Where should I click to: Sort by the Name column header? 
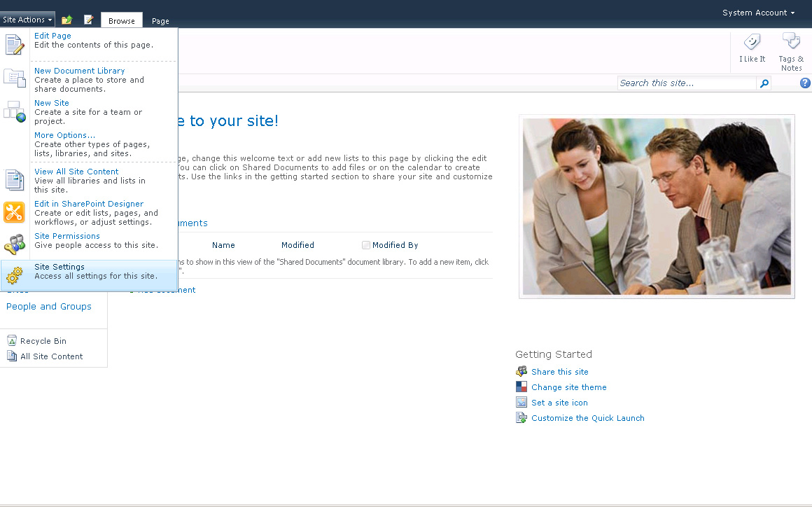point(223,246)
